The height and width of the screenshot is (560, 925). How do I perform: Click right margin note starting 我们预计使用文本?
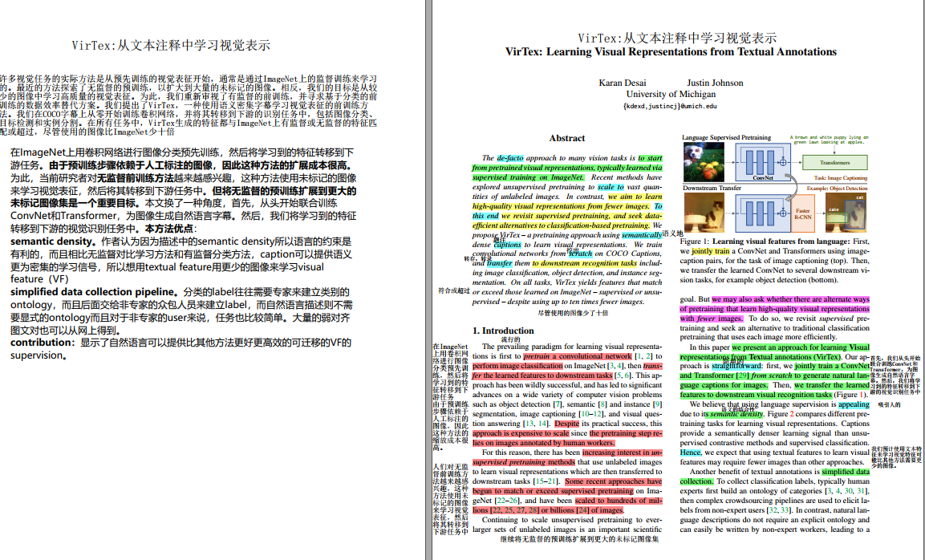[896, 457]
